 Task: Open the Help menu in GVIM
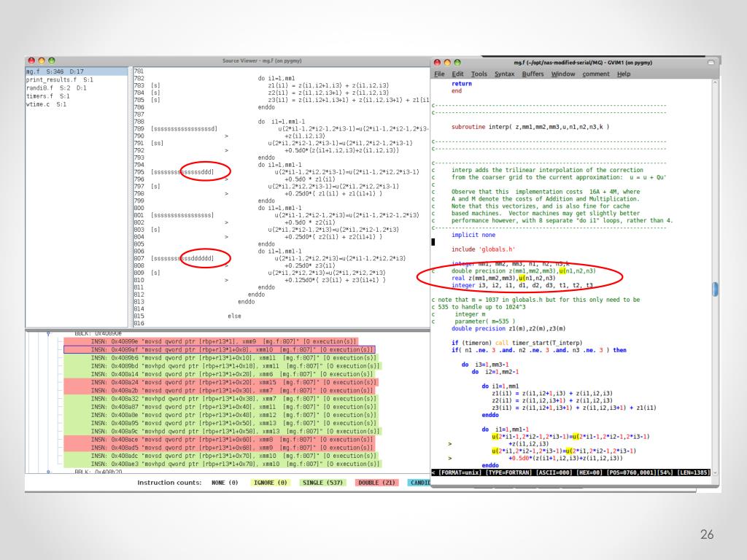click(x=624, y=74)
